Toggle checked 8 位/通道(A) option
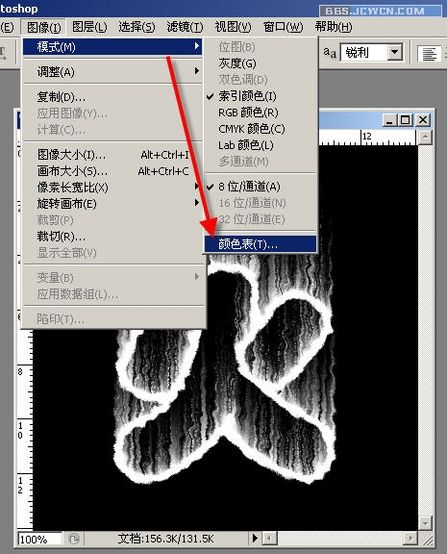 tap(260, 187)
